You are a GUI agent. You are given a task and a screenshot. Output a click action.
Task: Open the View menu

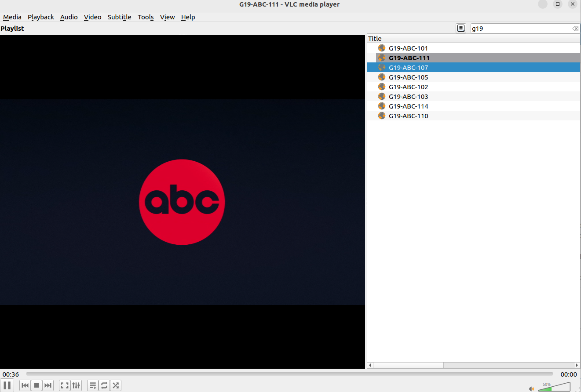click(x=168, y=17)
